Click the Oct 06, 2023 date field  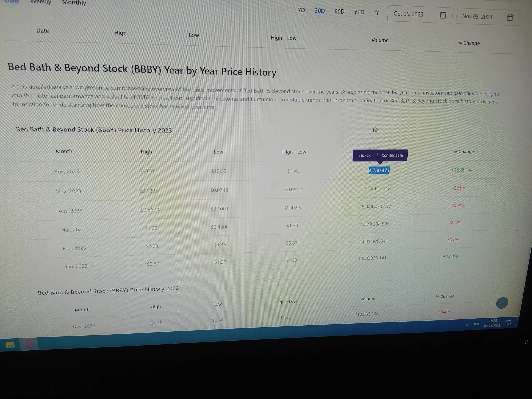(x=420, y=14)
